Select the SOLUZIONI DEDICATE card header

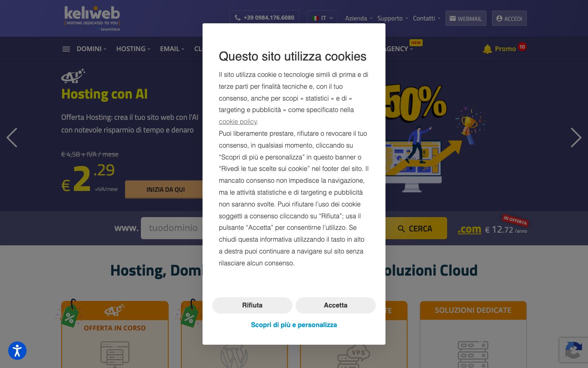point(473,310)
